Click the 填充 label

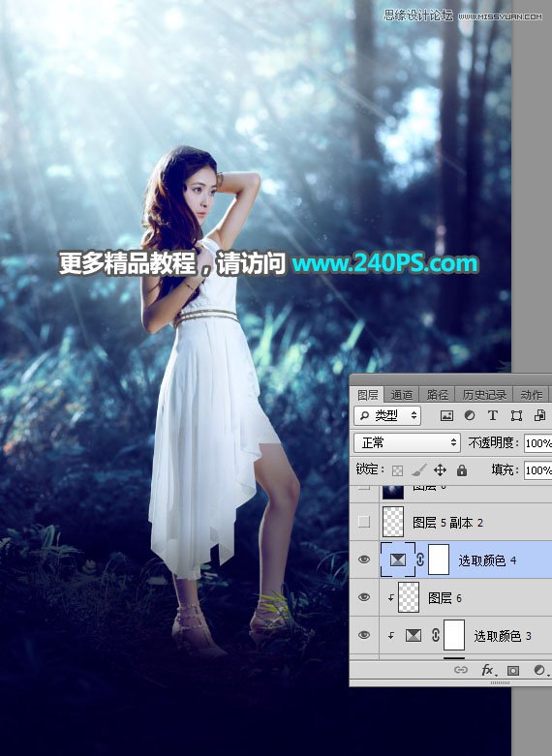click(505, 469)
